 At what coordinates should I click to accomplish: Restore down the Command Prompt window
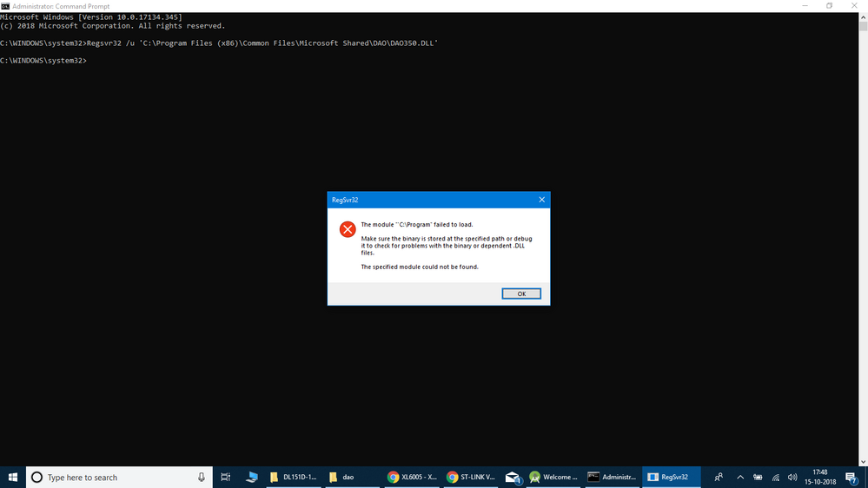(x=829, y=5)
